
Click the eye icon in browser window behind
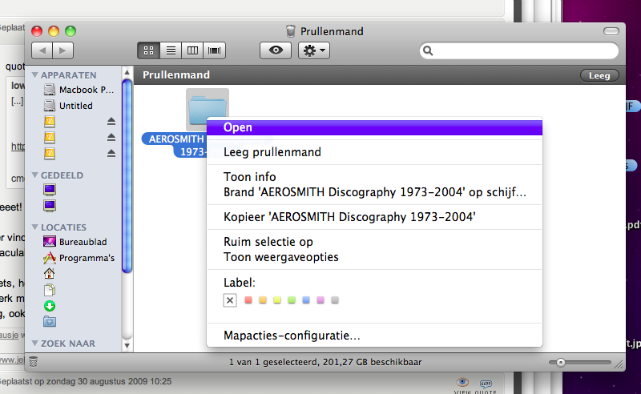click(x=462, y=382)
